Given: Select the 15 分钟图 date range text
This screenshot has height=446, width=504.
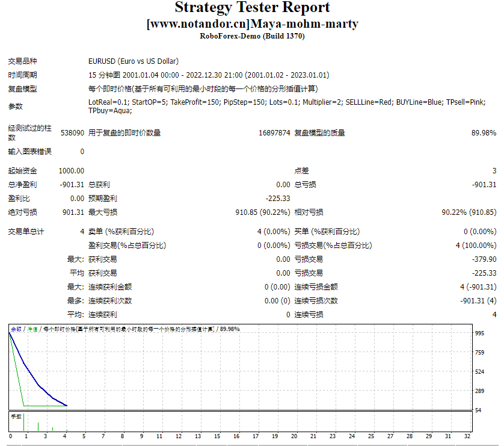Looking at the screenshot, I should coord(209,75).
